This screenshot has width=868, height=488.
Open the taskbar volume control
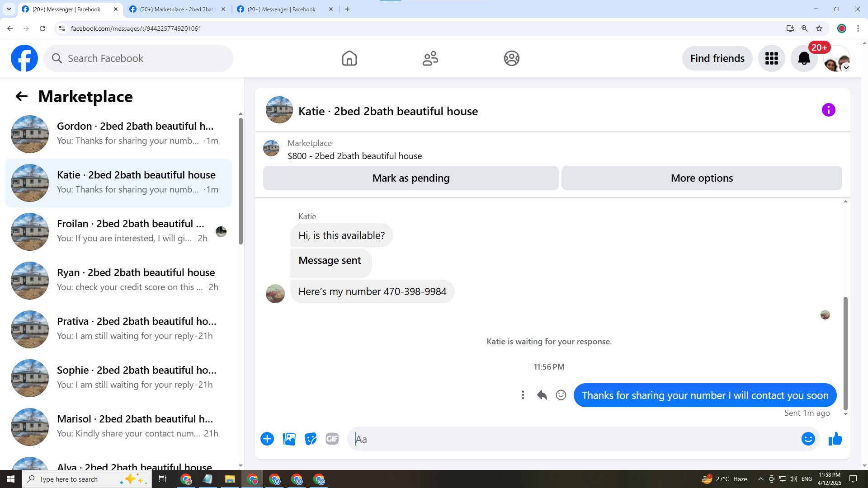(793, 479)
